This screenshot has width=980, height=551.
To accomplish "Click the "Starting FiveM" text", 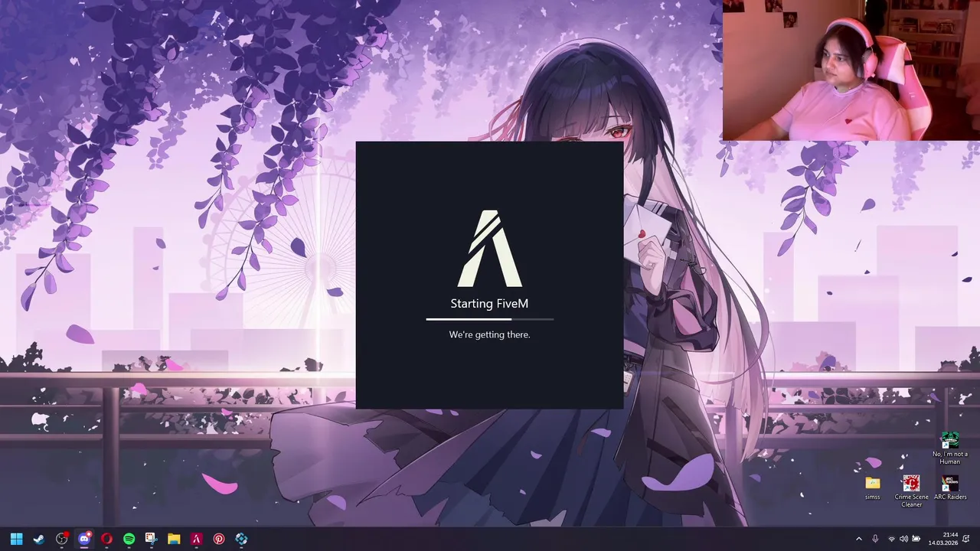I will (489, 304).
